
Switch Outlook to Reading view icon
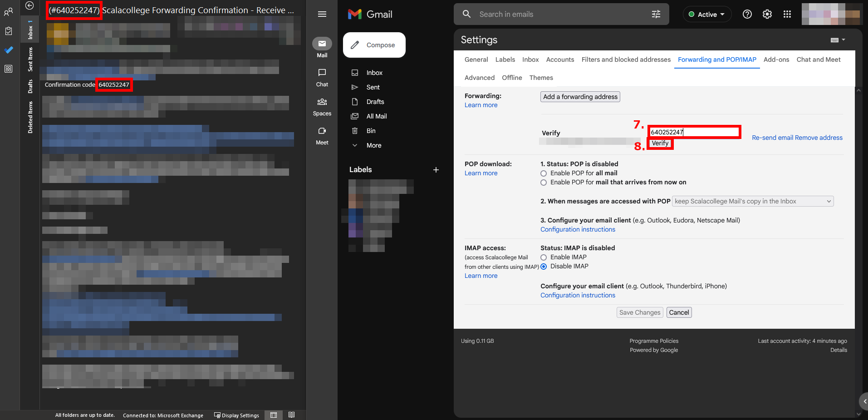click(291, 415)
